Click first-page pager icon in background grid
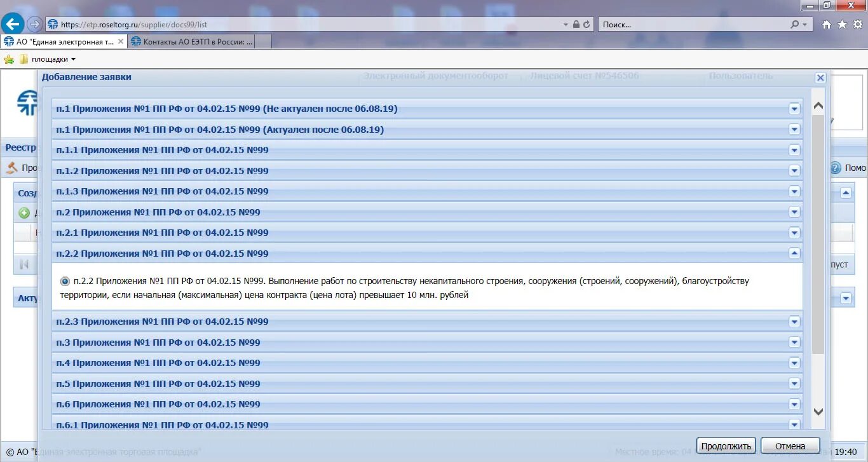 click(x=24, y=264)
